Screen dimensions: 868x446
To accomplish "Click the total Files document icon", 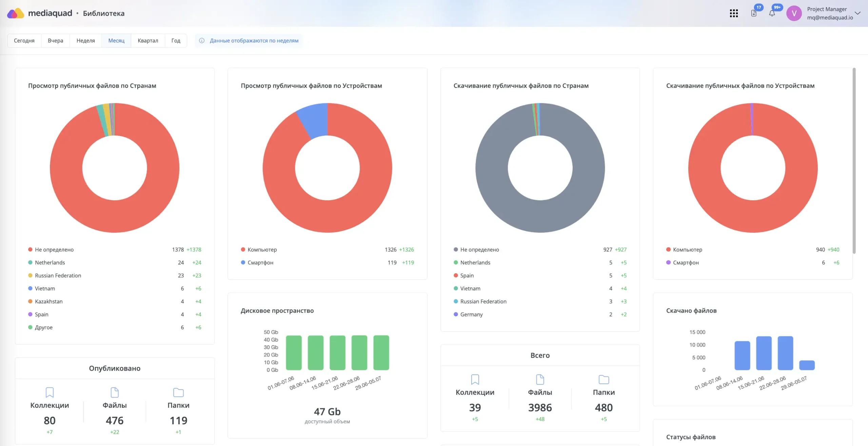I will pos(540,379).
